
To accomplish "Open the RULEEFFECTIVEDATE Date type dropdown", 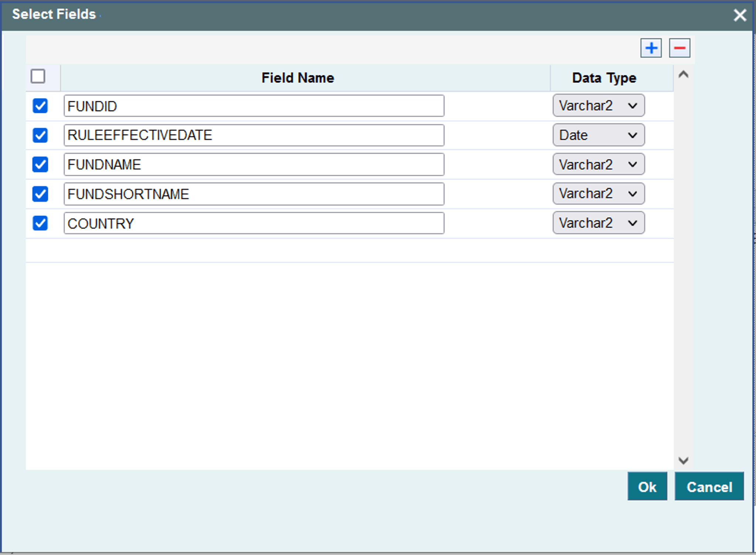I will [x=598, y=135].
